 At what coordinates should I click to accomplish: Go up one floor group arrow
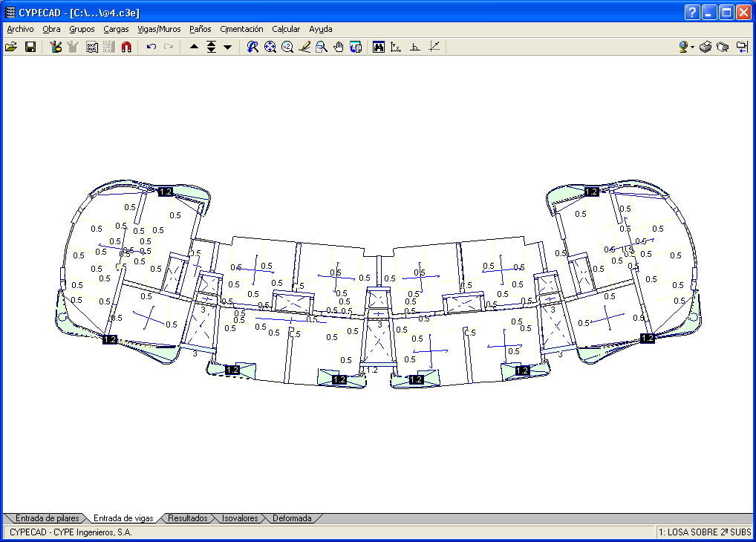(194, 47)
